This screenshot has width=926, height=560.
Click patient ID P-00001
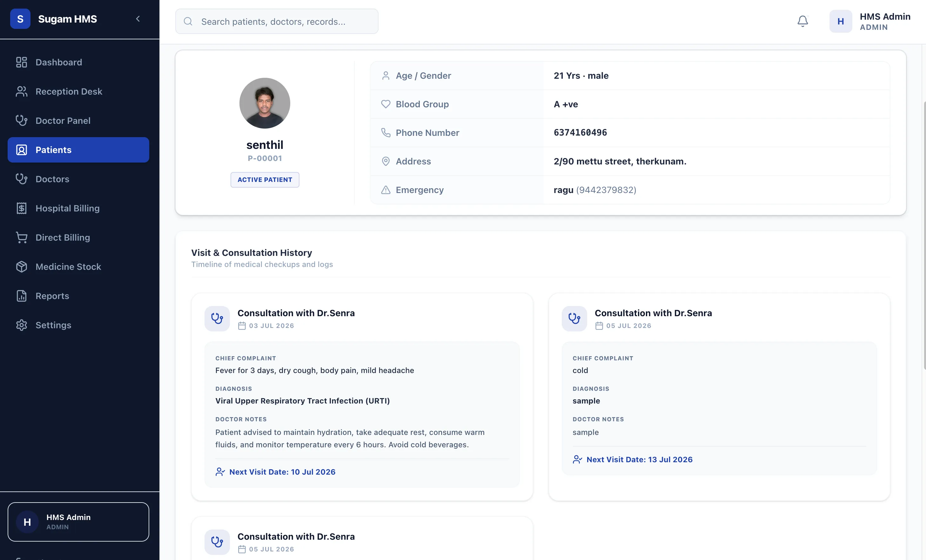coord(265,158)
